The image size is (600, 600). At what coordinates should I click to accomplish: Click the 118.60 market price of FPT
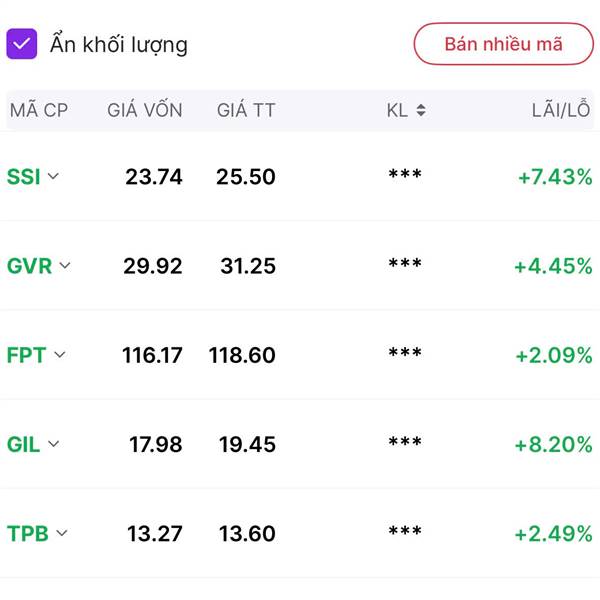242,355
